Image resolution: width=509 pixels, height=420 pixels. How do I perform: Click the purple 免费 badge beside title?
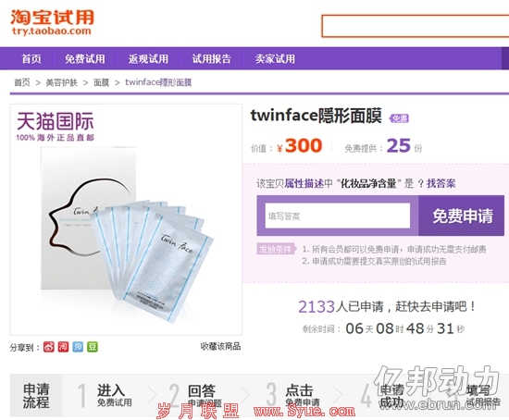click(399, 118)
